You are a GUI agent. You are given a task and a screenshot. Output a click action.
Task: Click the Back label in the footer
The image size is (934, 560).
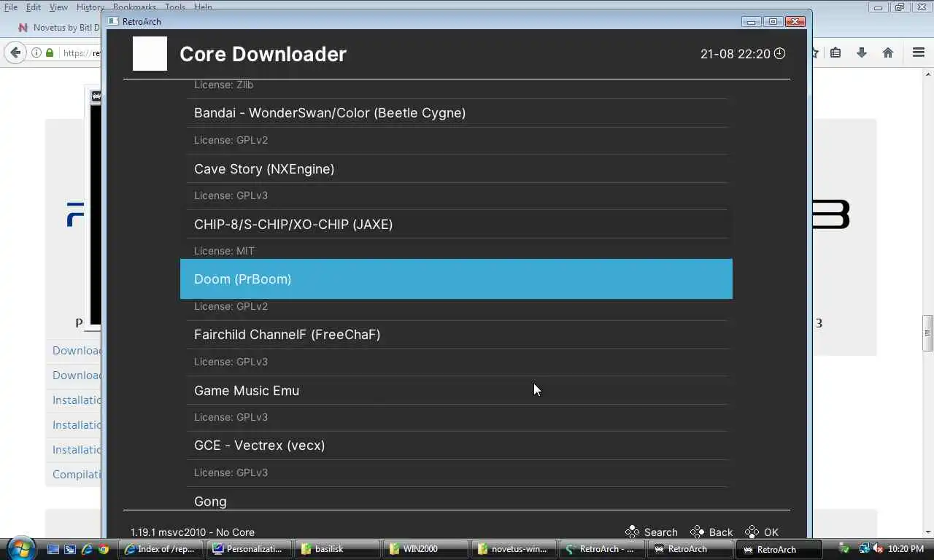coord(721,532)
